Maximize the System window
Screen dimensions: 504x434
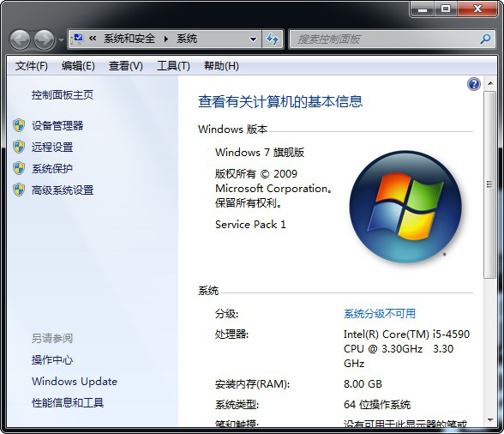pyautogui.click(x=446, y=9)
